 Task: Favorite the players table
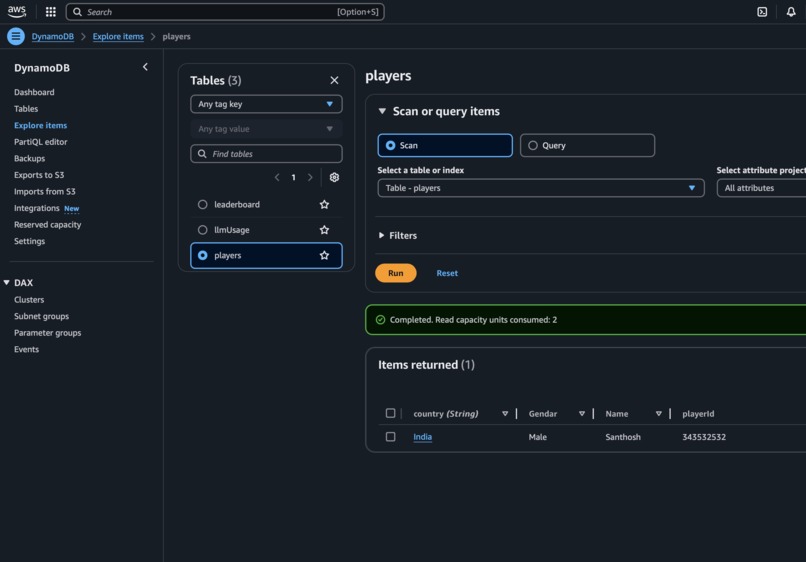click(324, 255)
